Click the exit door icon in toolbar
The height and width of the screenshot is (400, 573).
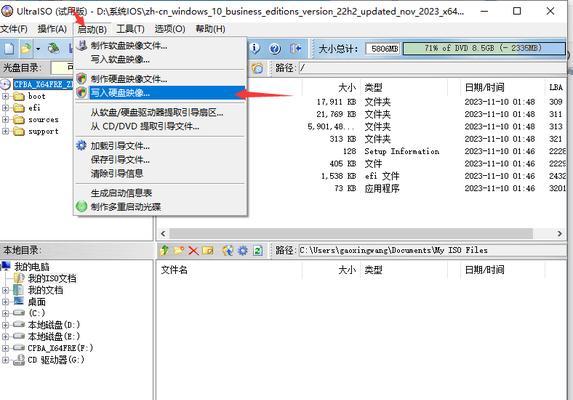[295, 48]
